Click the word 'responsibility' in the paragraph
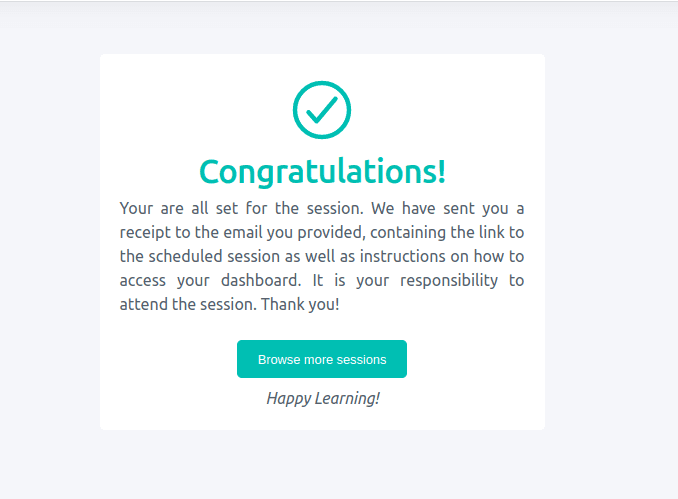 (449, 281)
